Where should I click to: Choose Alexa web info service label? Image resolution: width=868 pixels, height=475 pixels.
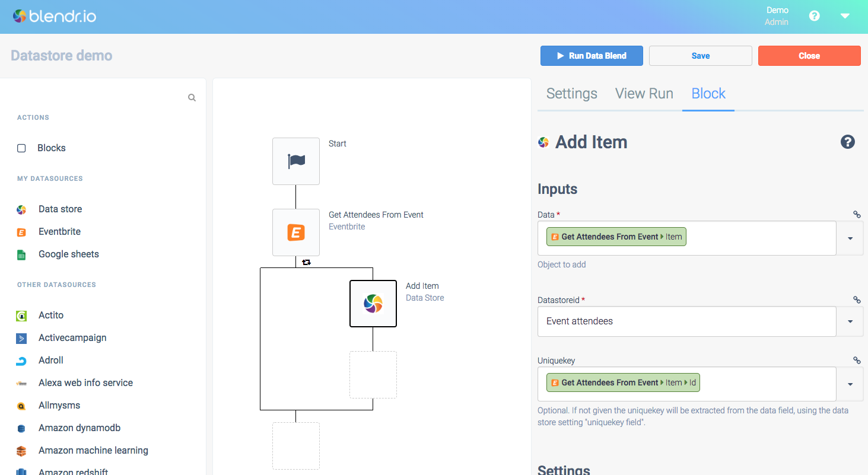coord(85,383)
